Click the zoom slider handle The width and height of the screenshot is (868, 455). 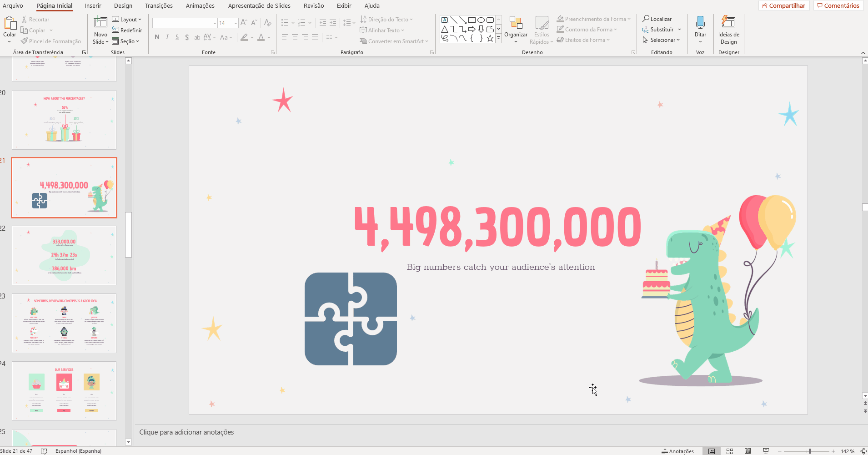[810, 451]
